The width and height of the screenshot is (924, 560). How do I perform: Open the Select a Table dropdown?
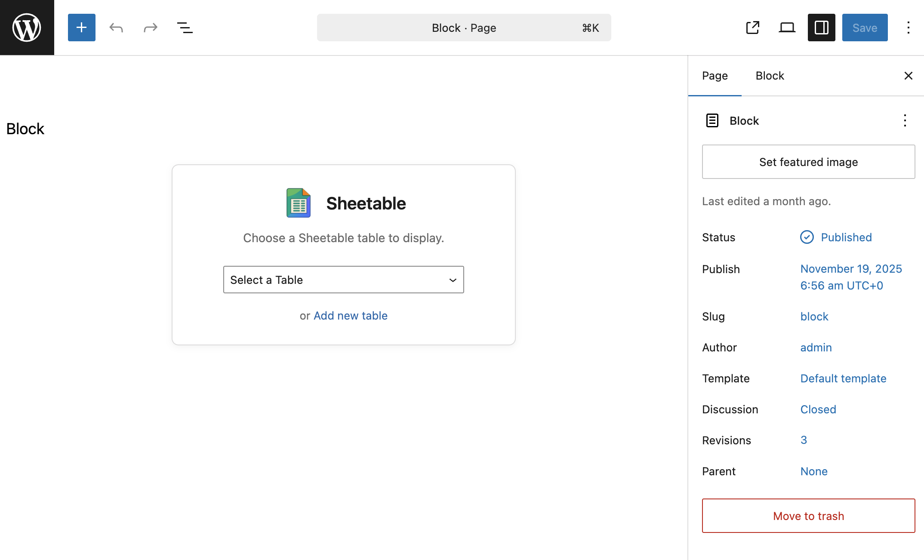pos(343,280)
